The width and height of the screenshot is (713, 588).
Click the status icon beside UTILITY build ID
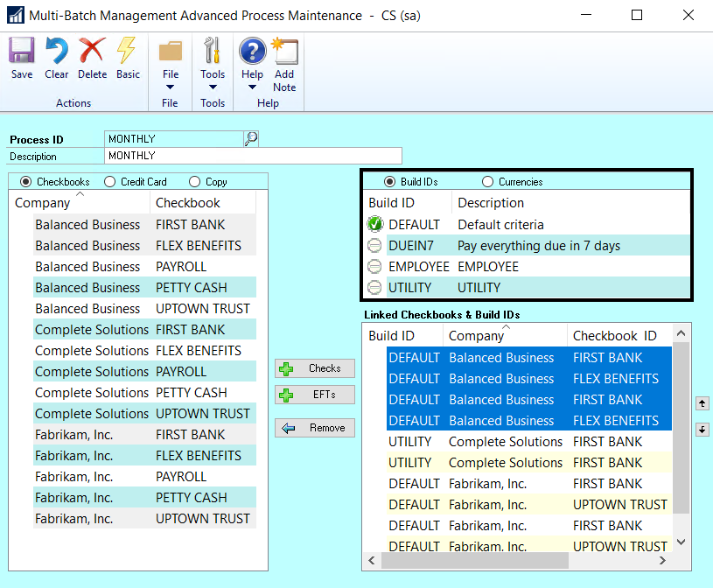pyautogui.click(x=375, y=288)
